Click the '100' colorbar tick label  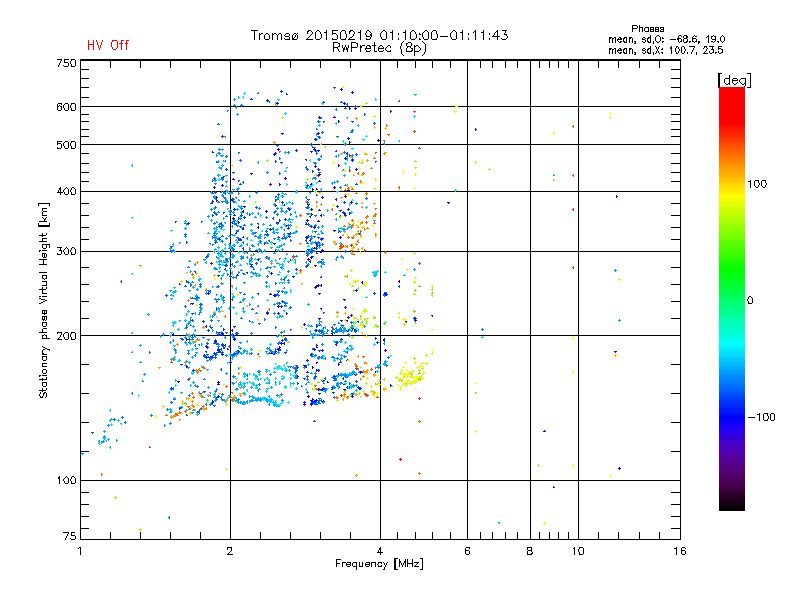(x=757, y=184)
